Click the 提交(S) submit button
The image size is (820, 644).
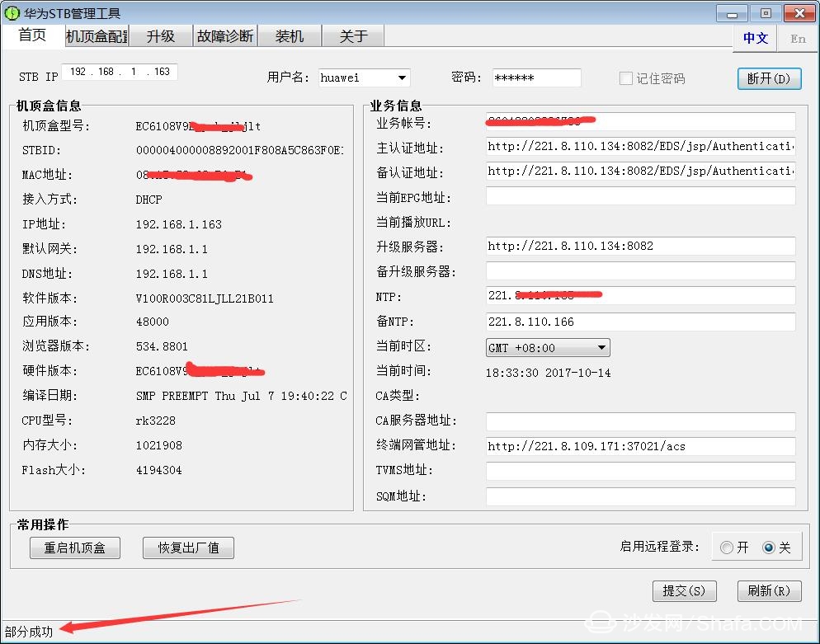(684, 591)
